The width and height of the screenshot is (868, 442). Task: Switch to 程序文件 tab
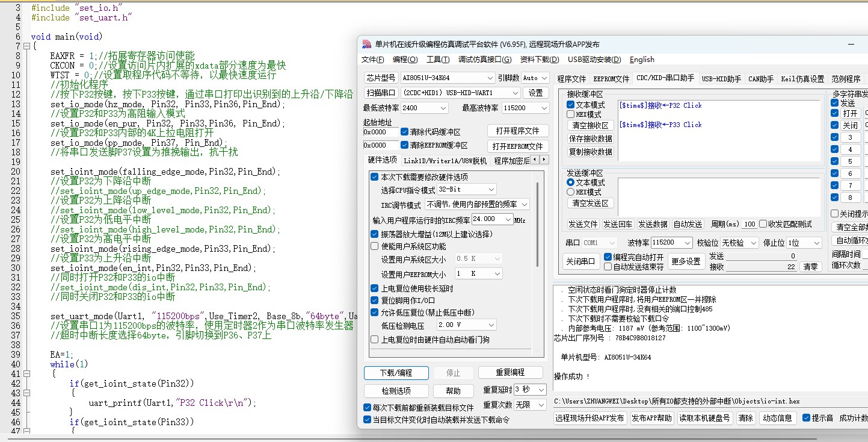[571, 79]
